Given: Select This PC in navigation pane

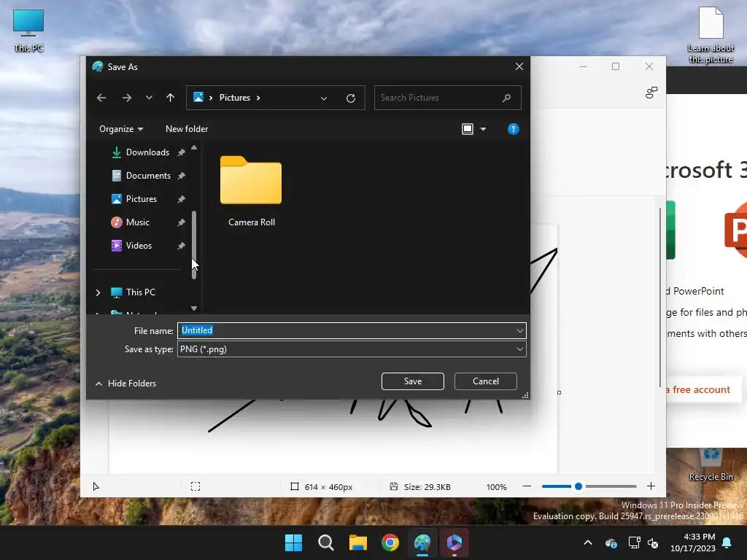Looking at the screenshot, I should click(140, 292).
